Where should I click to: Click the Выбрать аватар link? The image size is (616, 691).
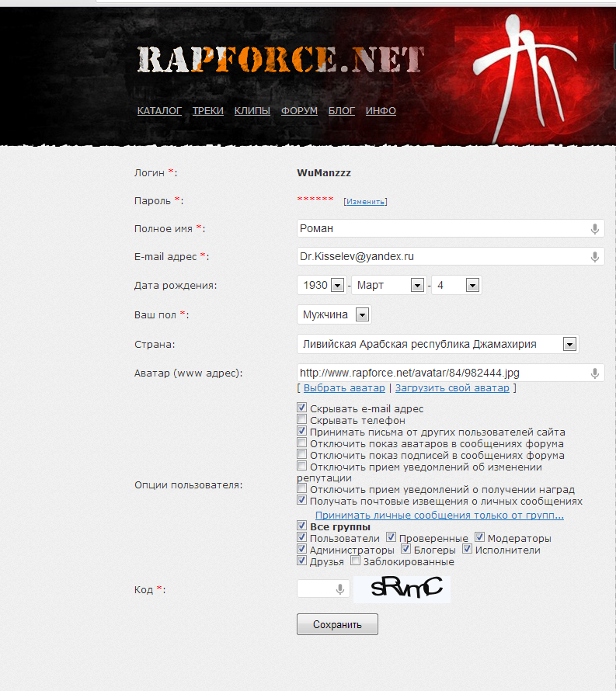point(344,387)
